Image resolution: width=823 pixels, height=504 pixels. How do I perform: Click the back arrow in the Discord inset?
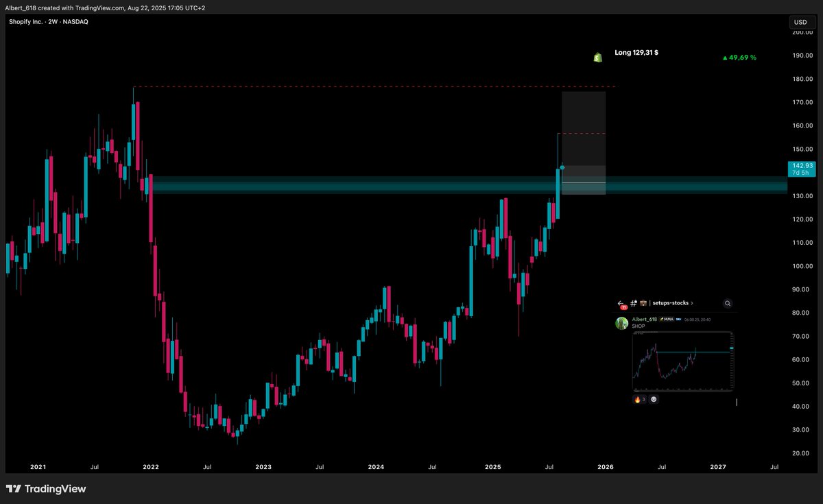pos(621,303)
